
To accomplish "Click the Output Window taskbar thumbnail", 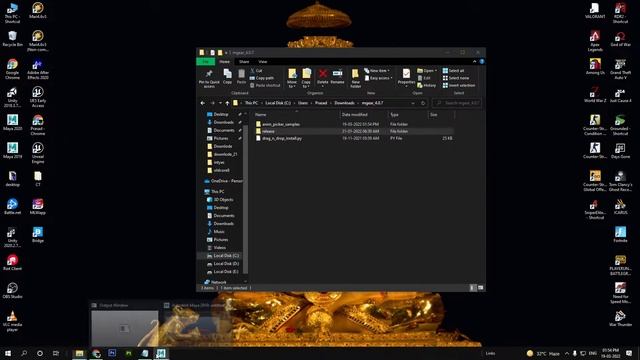I will [124, 324].
